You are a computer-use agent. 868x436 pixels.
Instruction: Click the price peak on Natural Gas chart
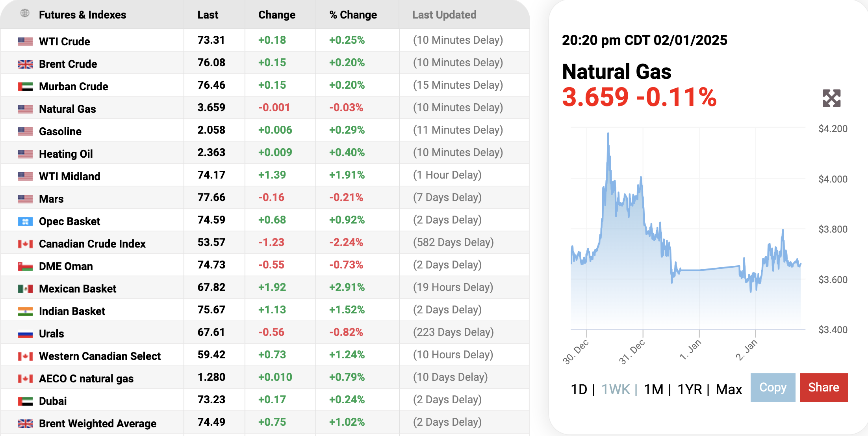pos(608,134)
